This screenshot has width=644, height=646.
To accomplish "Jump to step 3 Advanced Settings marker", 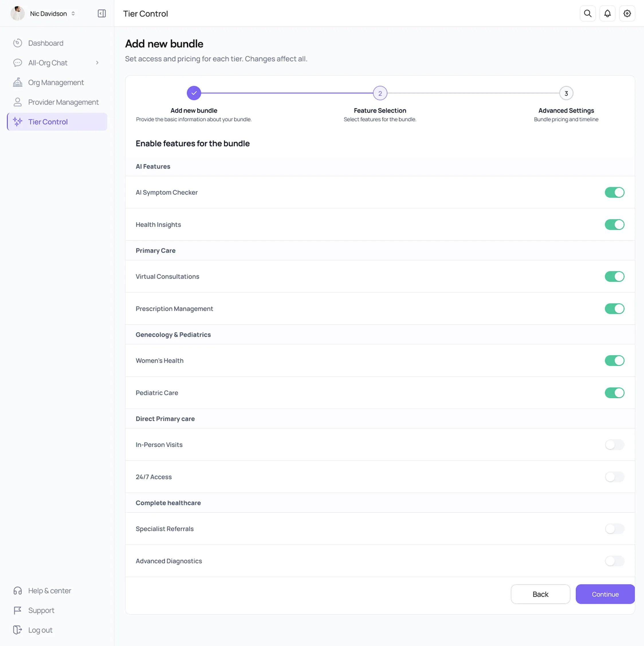I will (566, 93).
